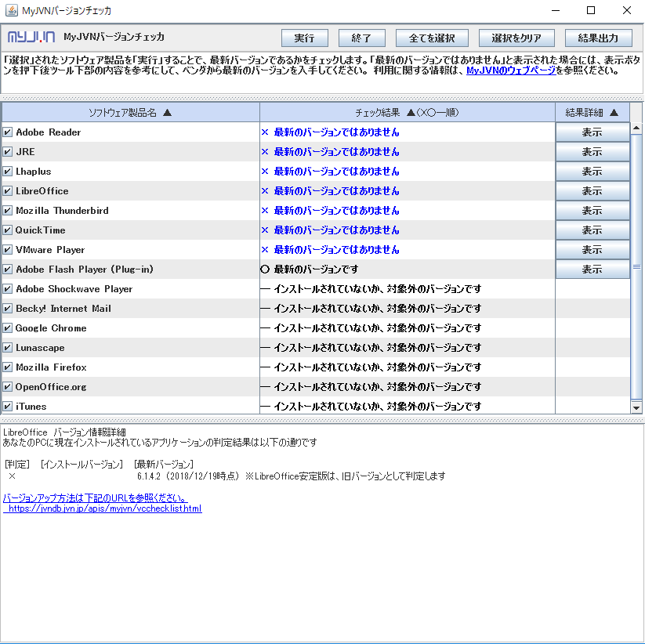The image size is (645, 644).
Task: Show result details for JRE
Action: (x=592, y=152)
